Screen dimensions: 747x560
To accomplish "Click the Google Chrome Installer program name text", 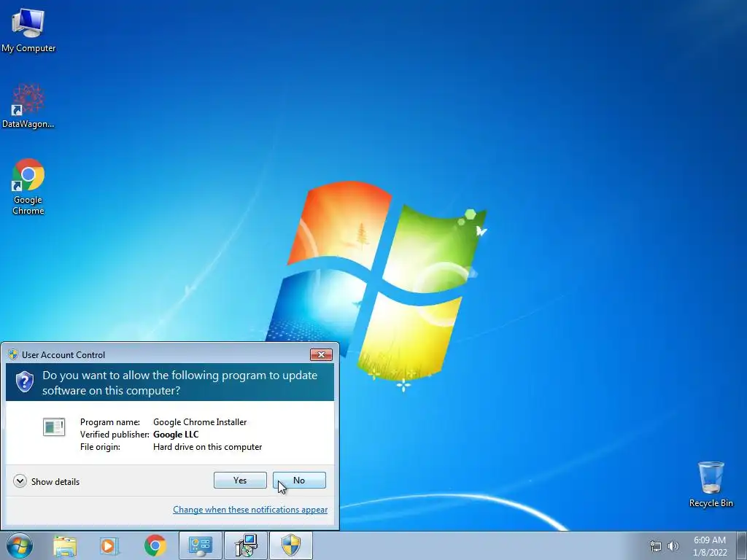I will point(200,422).
